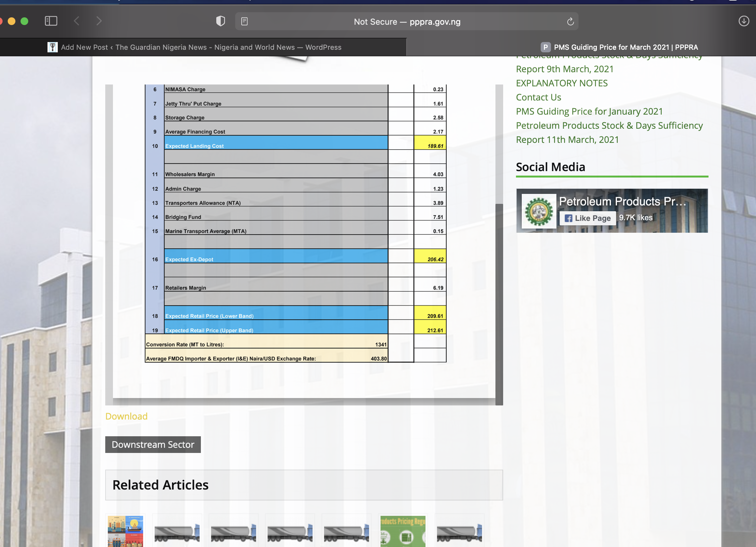Click the Download link below document

coord(126,416)
